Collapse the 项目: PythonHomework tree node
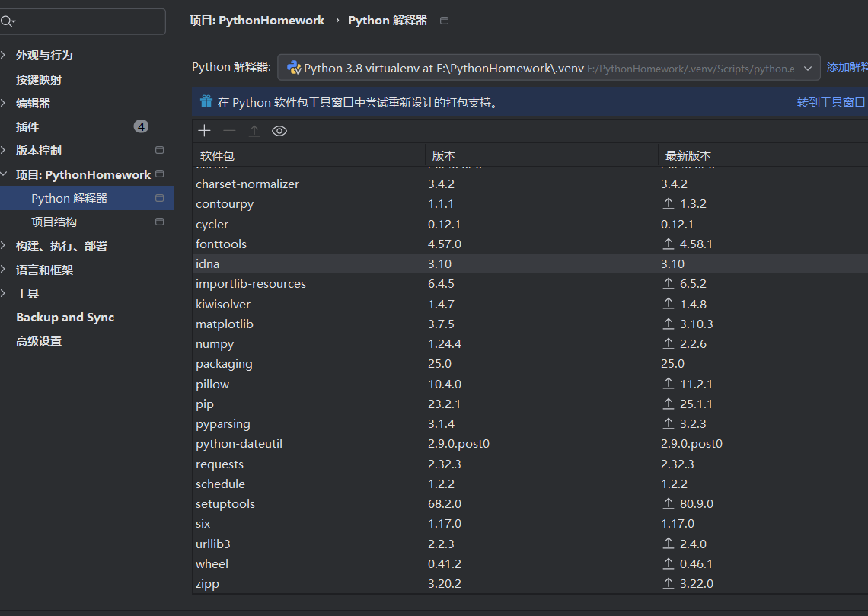This screenshot has height=616, width=868. tap(5, 174)
